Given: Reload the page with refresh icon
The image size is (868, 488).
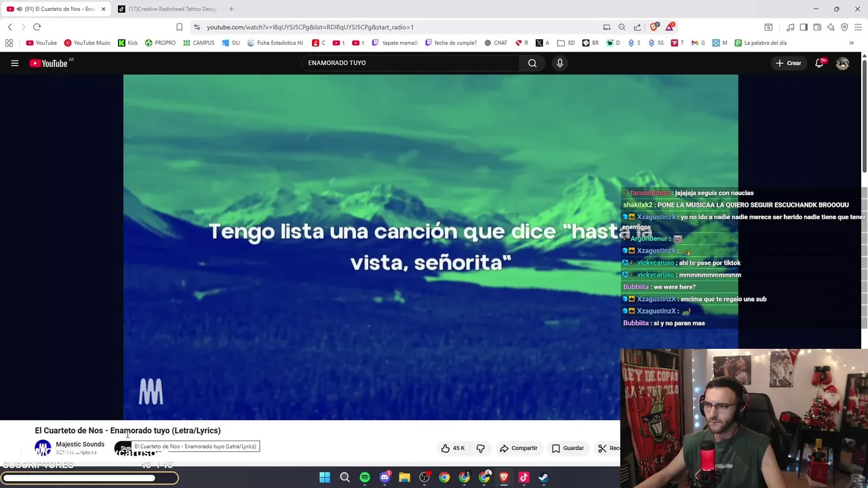Looking at the screenshot, I should pos(37,27).
